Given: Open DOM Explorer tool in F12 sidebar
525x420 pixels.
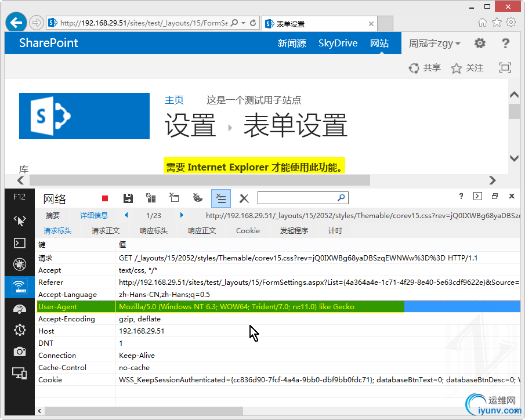Looking at the screenshot, I should point(19,220).
